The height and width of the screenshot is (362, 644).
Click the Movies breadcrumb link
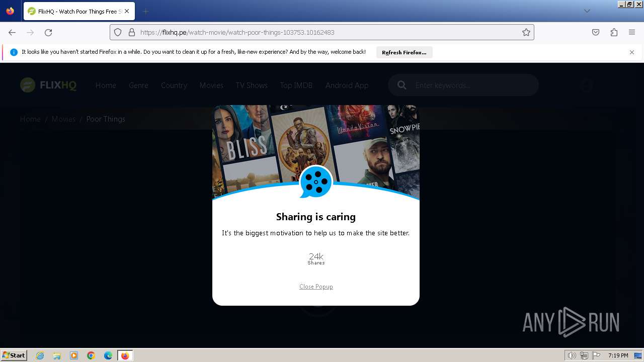63,119
